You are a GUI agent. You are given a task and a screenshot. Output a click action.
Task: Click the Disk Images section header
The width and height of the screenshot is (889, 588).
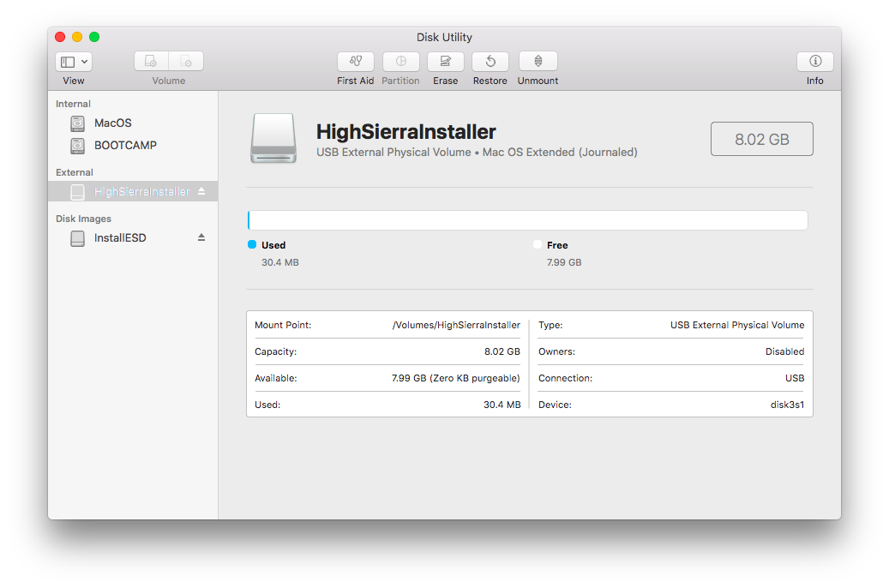click(x=83, y=219)
